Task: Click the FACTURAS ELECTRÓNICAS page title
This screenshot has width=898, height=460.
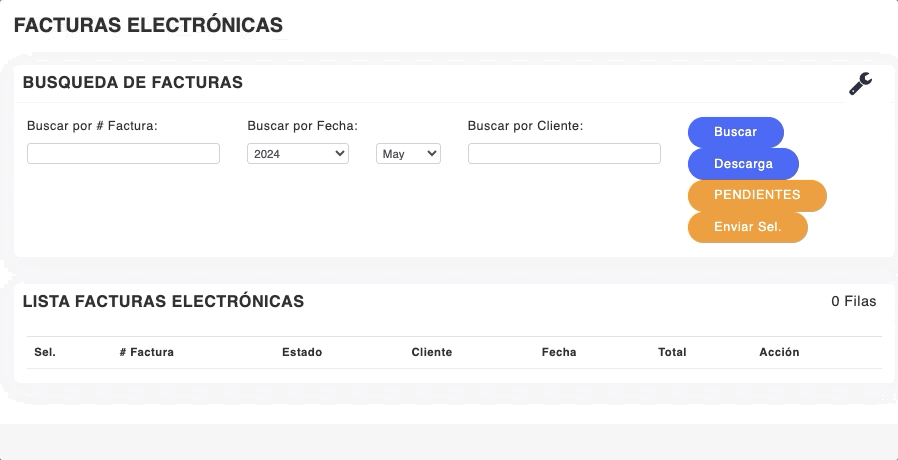Action: point(148,26)
